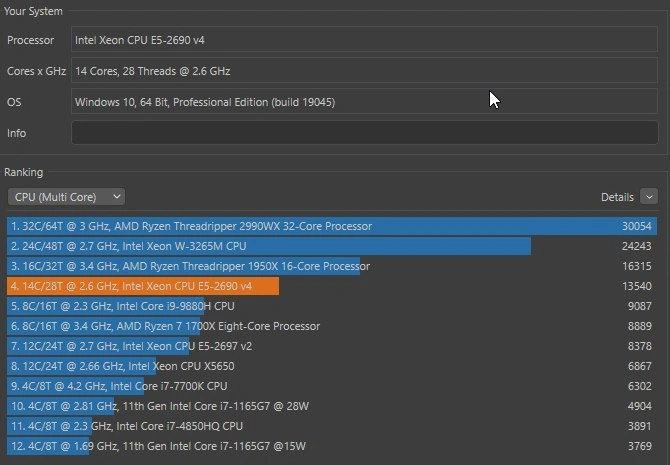Click the score value 6302
This screenshot has width=670, height=465.
pos(639,386)
